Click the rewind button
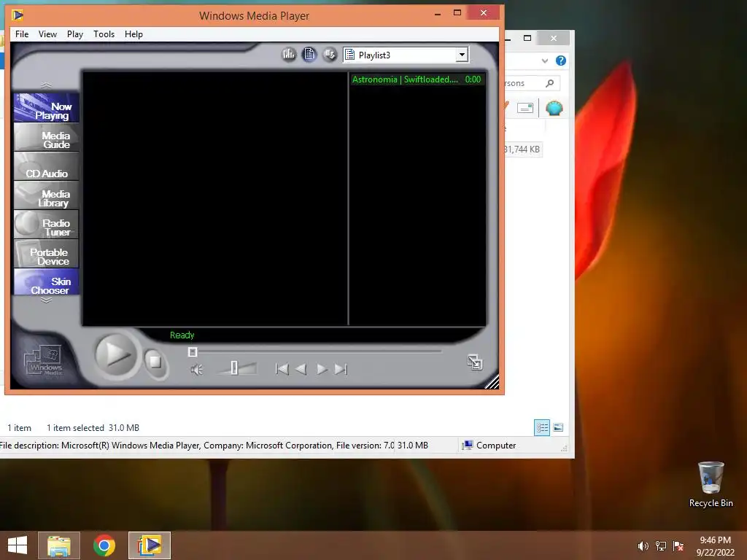This screenshot has width=747, height=560. click(x=301, y=369)
